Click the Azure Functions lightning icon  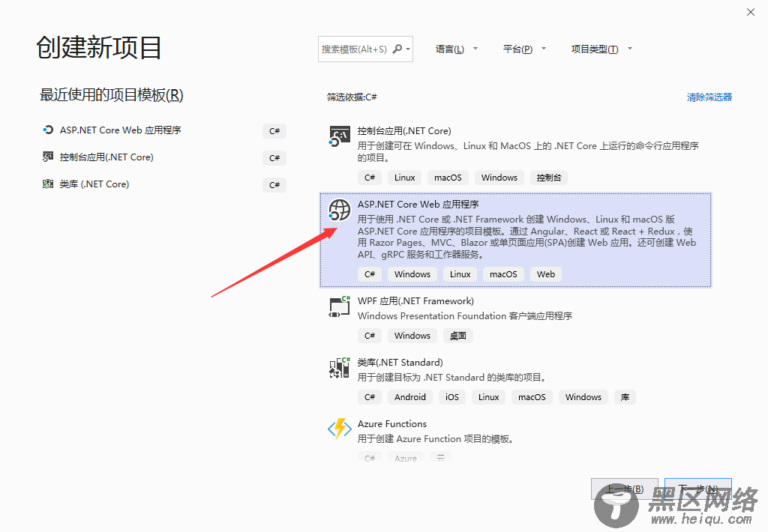tap(340, 429)
